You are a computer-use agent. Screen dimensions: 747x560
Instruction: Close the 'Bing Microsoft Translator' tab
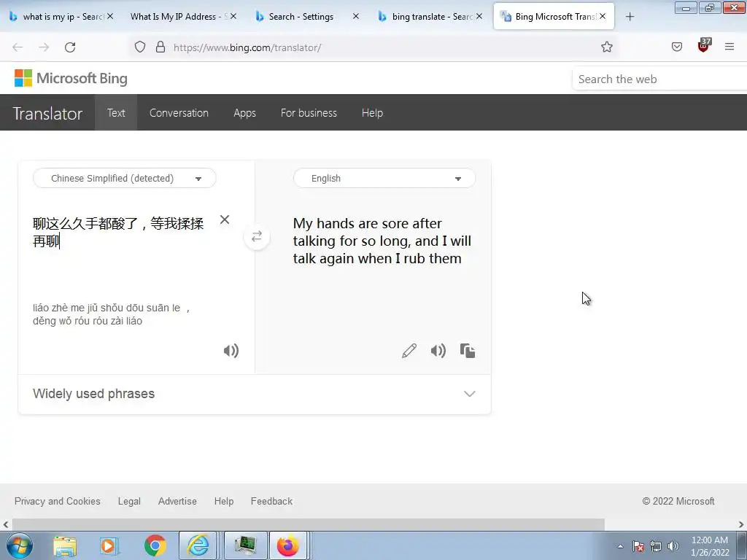click(603, 16)
